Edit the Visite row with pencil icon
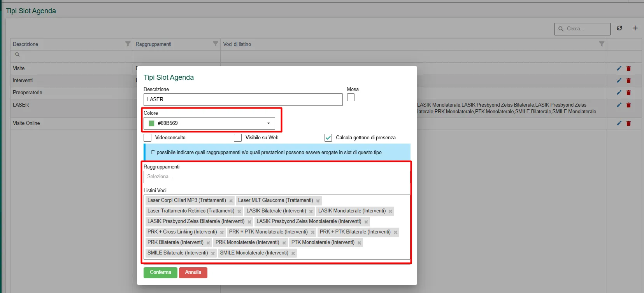 [619, 68]
